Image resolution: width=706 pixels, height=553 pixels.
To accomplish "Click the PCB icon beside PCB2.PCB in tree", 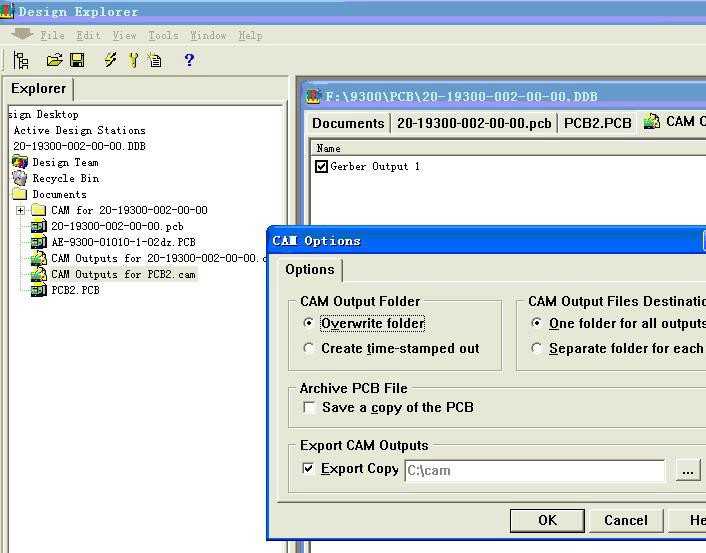I will click(x=39, y=290).
